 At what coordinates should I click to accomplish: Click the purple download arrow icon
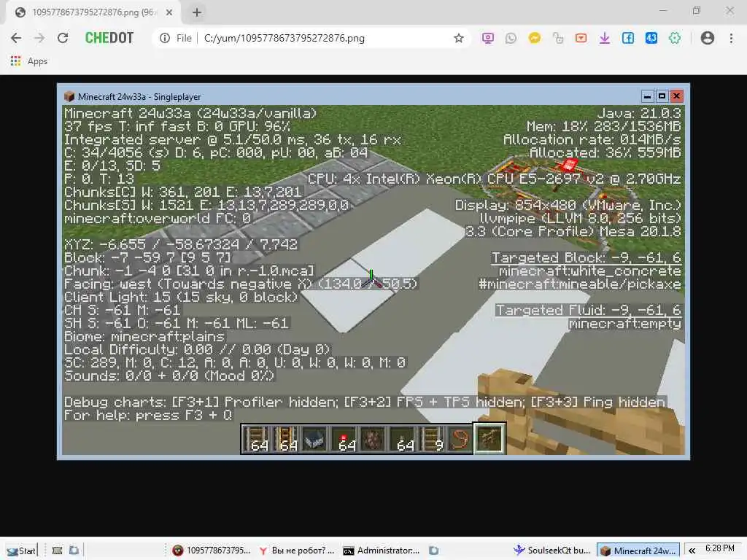click(605, 38)
